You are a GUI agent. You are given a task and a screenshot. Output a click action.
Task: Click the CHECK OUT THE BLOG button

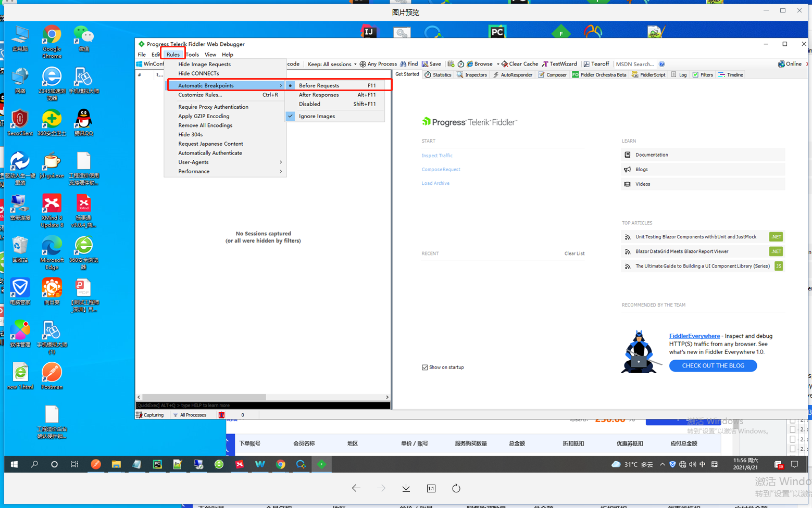tap(713, 365)
